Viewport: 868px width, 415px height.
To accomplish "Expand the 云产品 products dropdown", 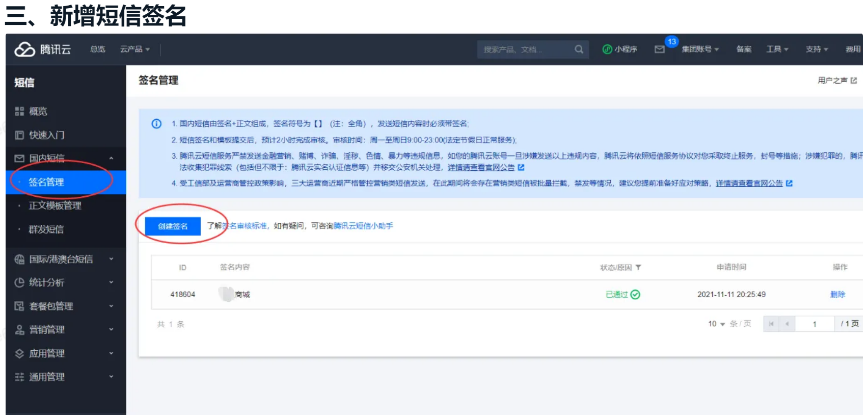I will (x=135, y=49).
